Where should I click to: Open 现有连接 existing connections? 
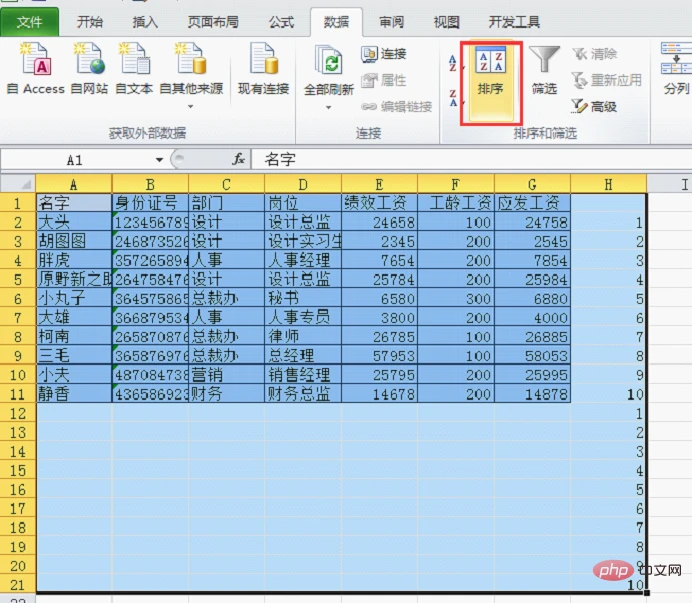[263, 68]
